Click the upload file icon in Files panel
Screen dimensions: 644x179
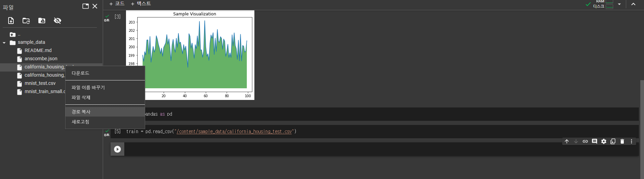point(11,21)
